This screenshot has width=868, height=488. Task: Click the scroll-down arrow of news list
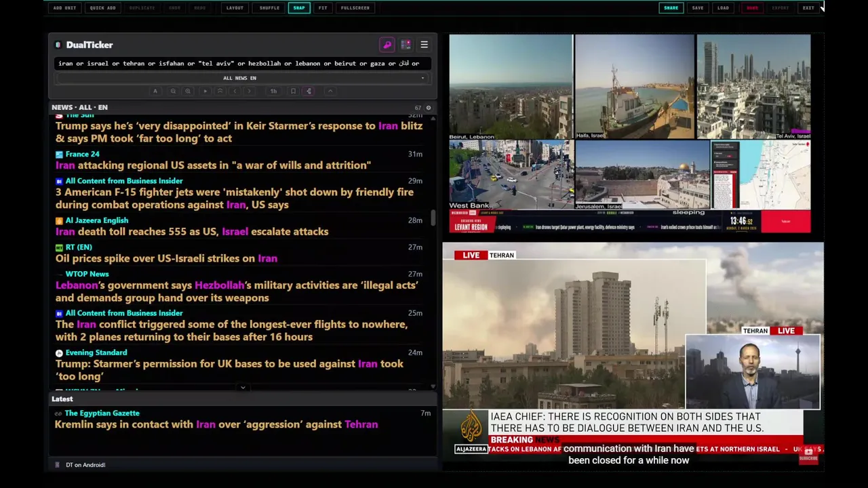coord(433,387)
